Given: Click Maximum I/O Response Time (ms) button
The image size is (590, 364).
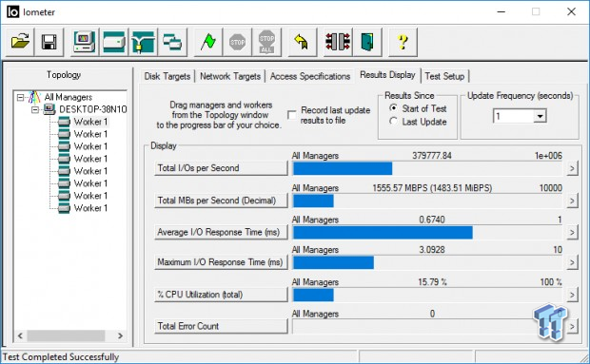Looking at the screenshot, I should click(221, 261).
